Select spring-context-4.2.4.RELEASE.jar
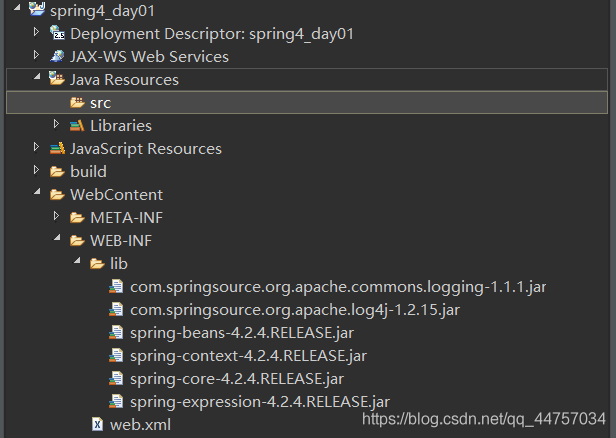The width and height of the screenshot is (616, 438). (248, 356)
